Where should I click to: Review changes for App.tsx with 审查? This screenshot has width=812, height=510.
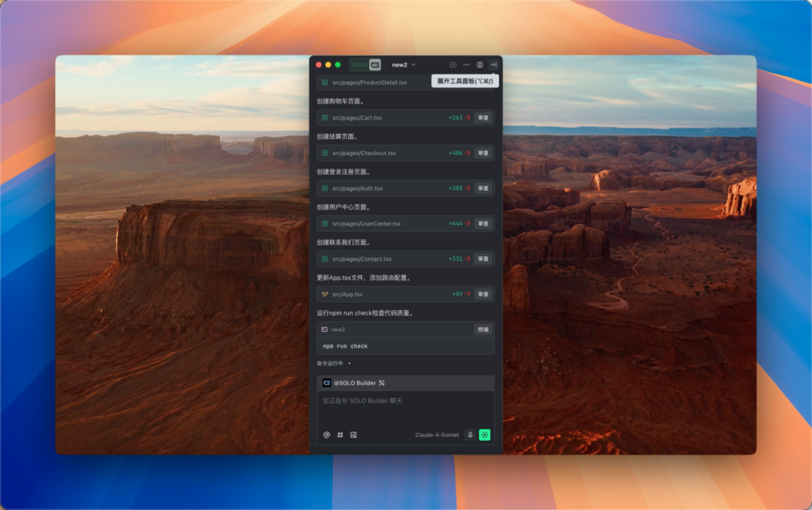483,294
